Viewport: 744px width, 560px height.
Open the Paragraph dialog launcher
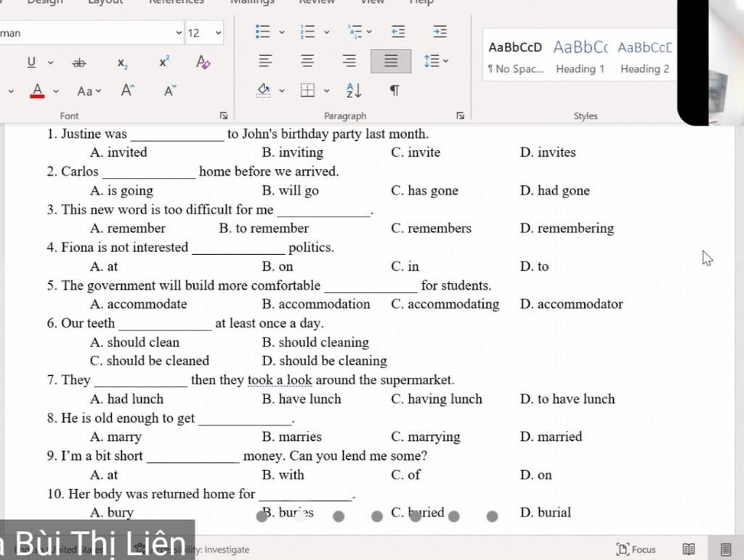click(x=460, y=115)
